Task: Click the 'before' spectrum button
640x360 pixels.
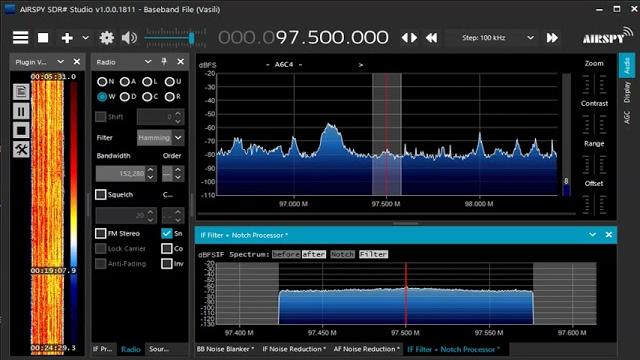Action: coord(286,254)
